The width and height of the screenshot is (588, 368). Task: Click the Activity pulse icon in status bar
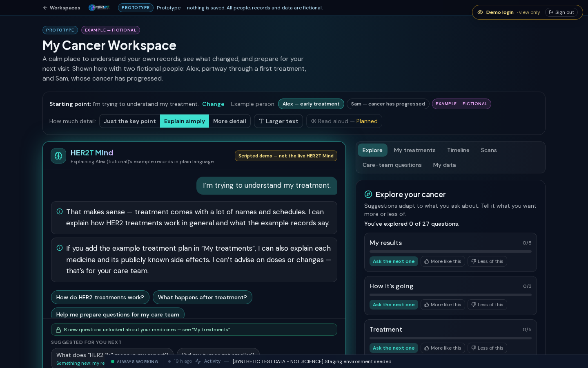(198, 361)
